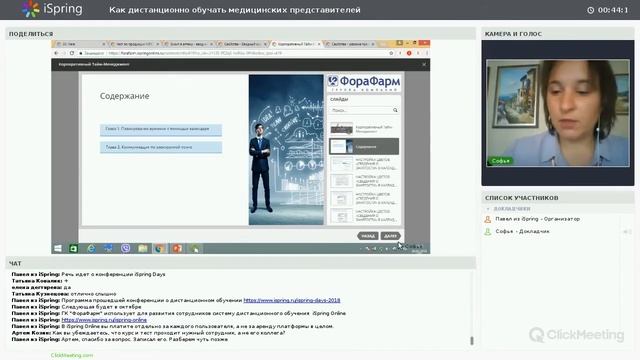Screen dimensions: 640x360
Task: Open Viber icon in shared taskbar
Action: click(125, 248)
